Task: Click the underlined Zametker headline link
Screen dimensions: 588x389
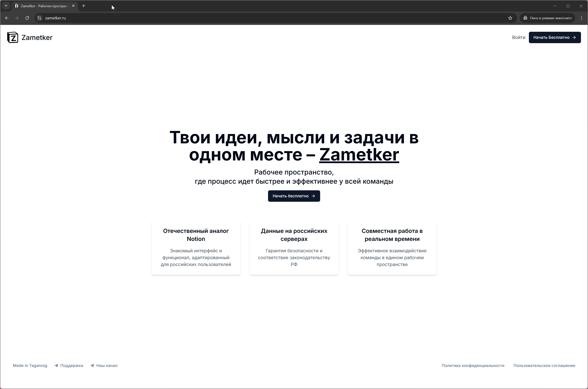Action: (x=359, y=155)
